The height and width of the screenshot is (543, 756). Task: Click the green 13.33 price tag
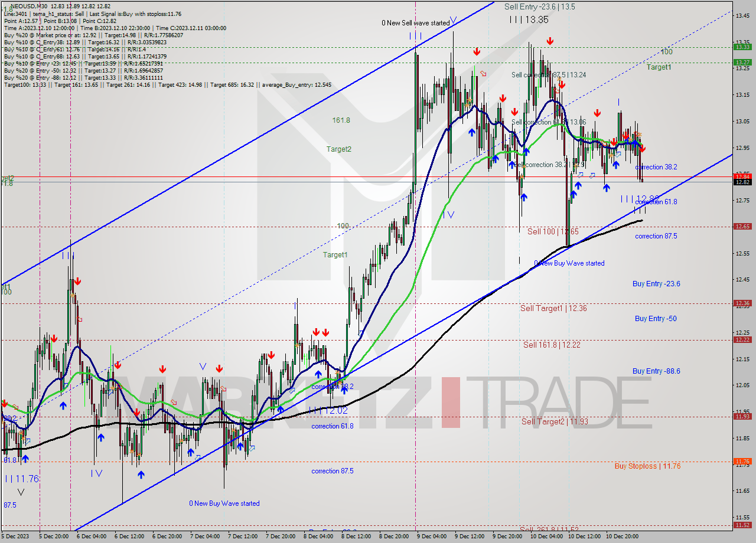click(742, 47)
